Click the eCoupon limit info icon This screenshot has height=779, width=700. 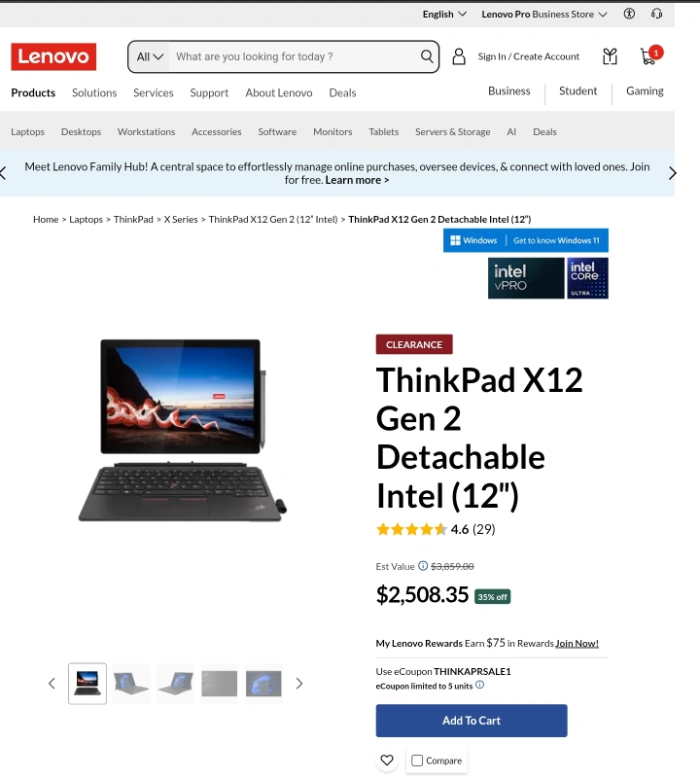pos(479,685)
